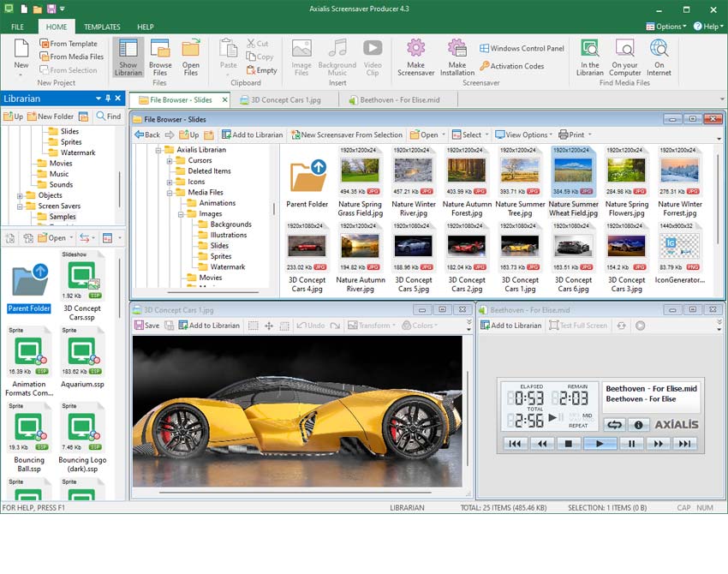Click the info button in music player

coord(638,424)
